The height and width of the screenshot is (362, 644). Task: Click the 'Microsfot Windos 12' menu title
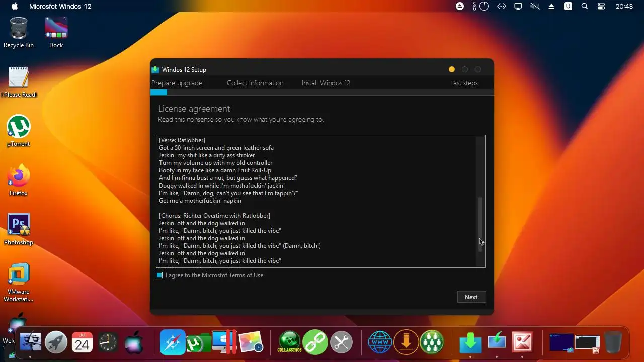point(60,6)
